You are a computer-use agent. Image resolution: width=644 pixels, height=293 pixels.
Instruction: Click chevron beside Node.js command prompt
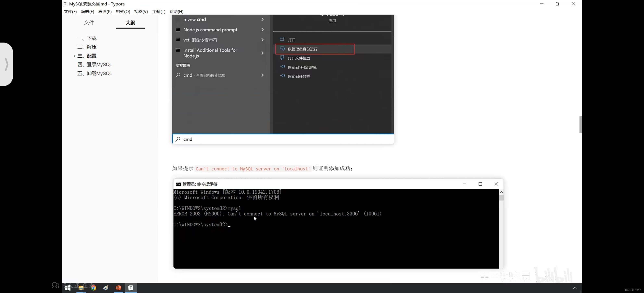point(262,30)
